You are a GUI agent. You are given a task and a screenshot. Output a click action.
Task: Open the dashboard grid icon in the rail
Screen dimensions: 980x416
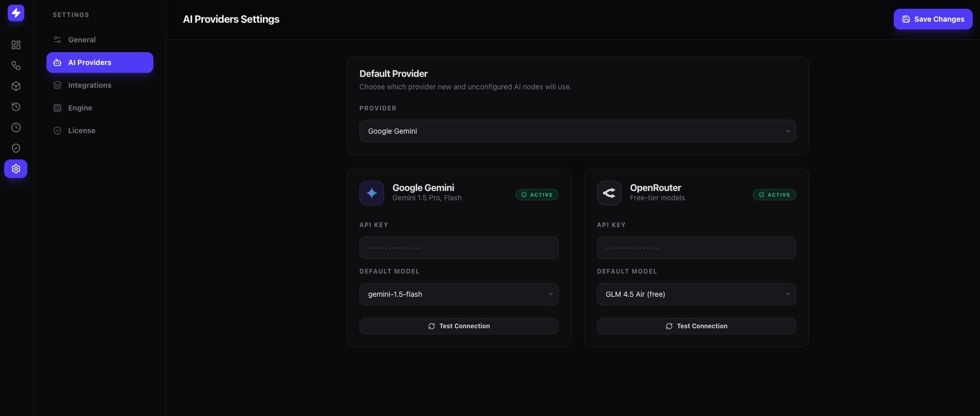click(x=16, y=45)
